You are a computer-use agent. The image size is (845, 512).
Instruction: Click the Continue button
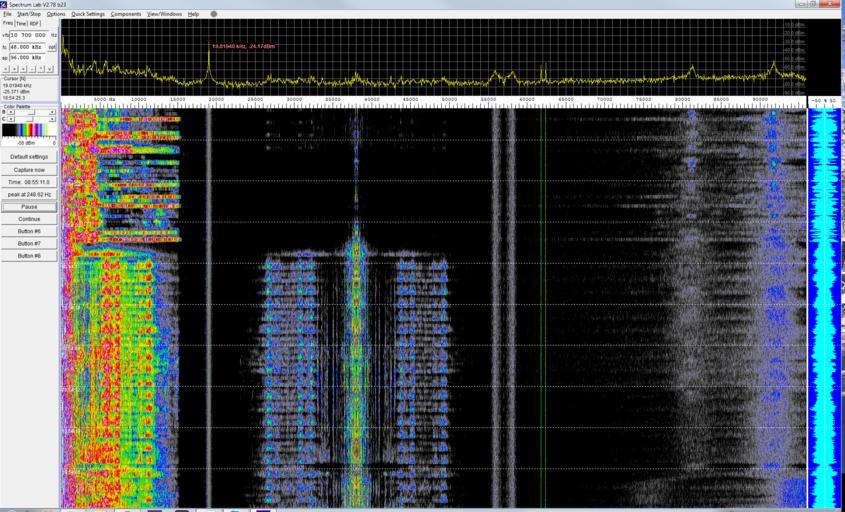tap(29, 219)
